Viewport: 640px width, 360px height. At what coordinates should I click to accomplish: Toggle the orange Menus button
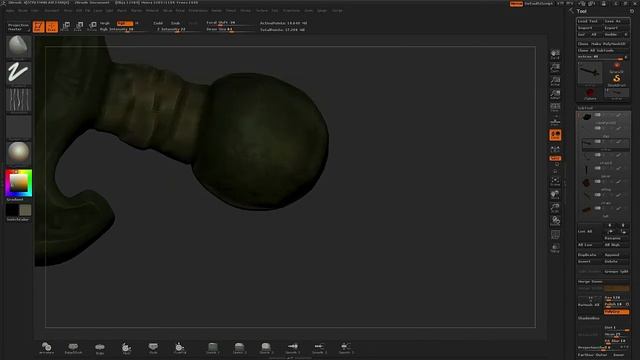(516, 4)
